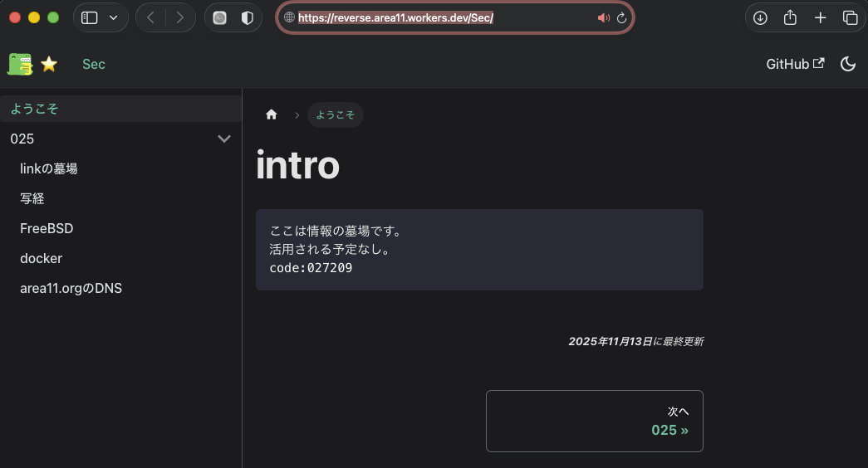
Task: Open the GitHub external link
Action: click(795, 64)
